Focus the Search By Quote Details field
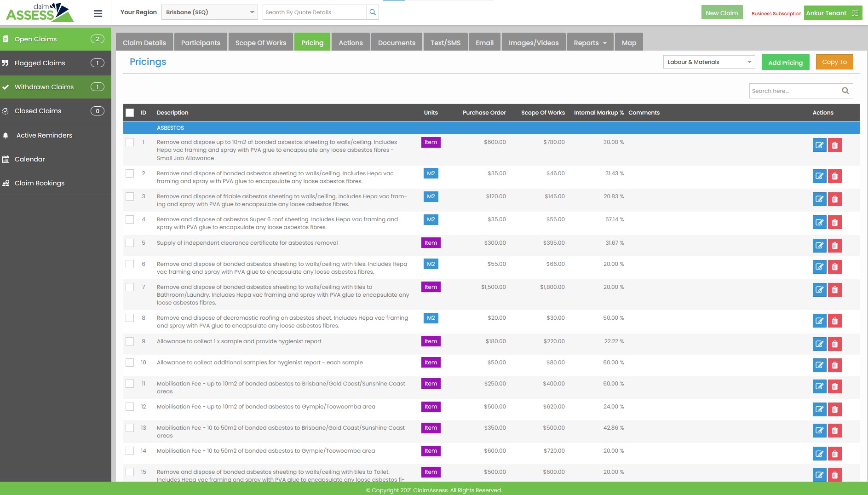This screenshot has height=495, width=868. click(315, 12)
